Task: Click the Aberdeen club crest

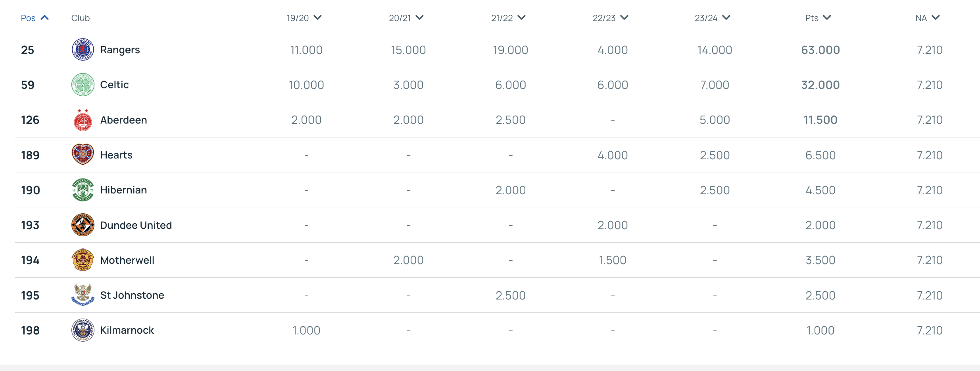Action: click(83, 120)
